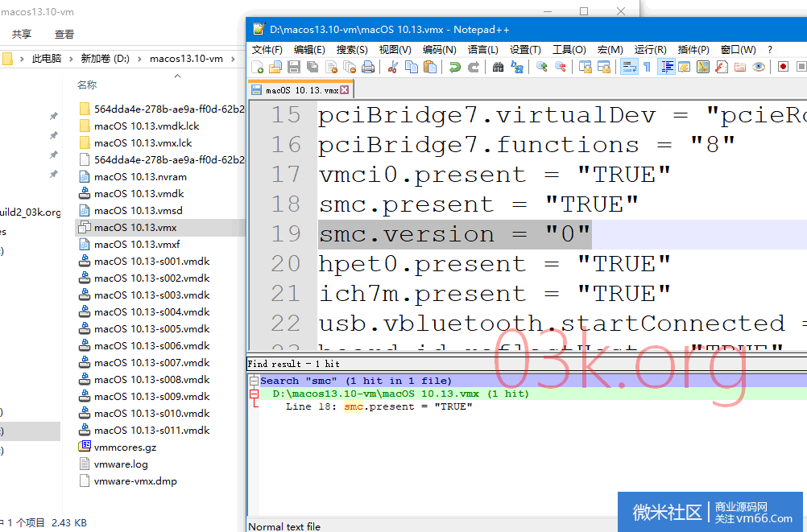
Task: Open the 语言(L) menu
Action: coord(482,49)
